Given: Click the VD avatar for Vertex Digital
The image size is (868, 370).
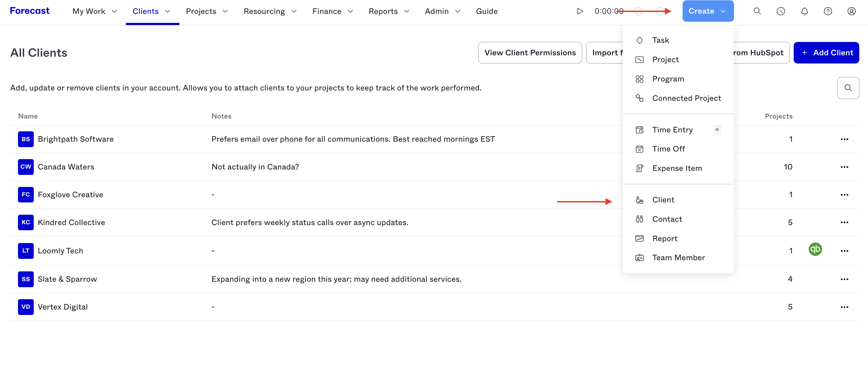Looking at the screenshot, I should click(26, 307).
